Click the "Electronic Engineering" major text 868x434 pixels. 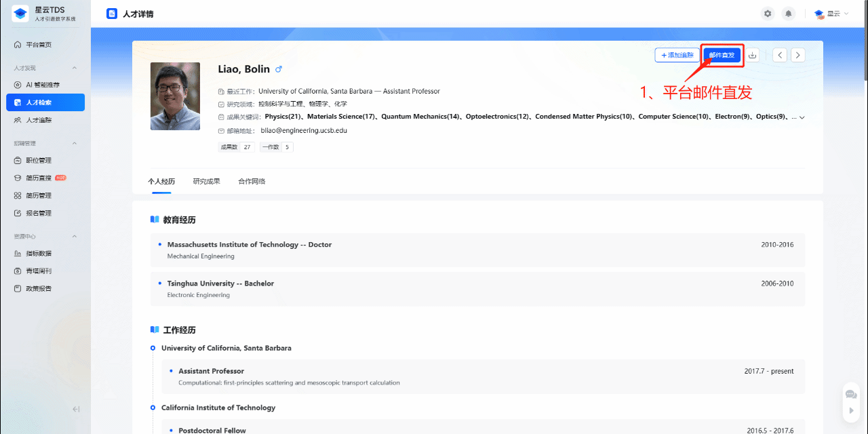click(199, 295)
